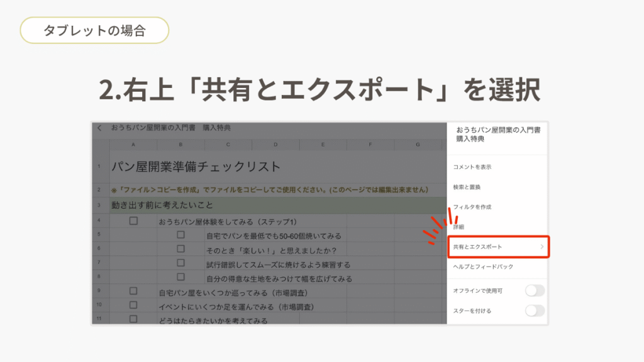Select 検索と置換 menu entry
Screen dimensions: 644x362
pos(467,187)
